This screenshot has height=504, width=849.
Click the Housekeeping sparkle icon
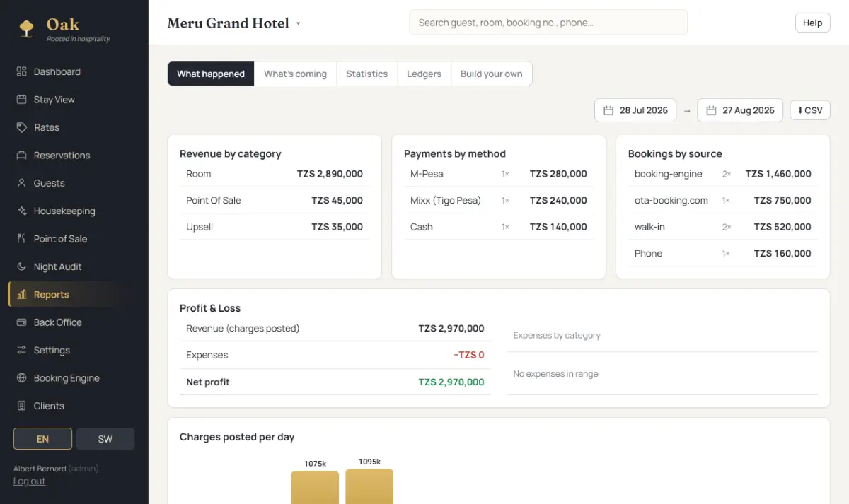[x=21, y=211]
